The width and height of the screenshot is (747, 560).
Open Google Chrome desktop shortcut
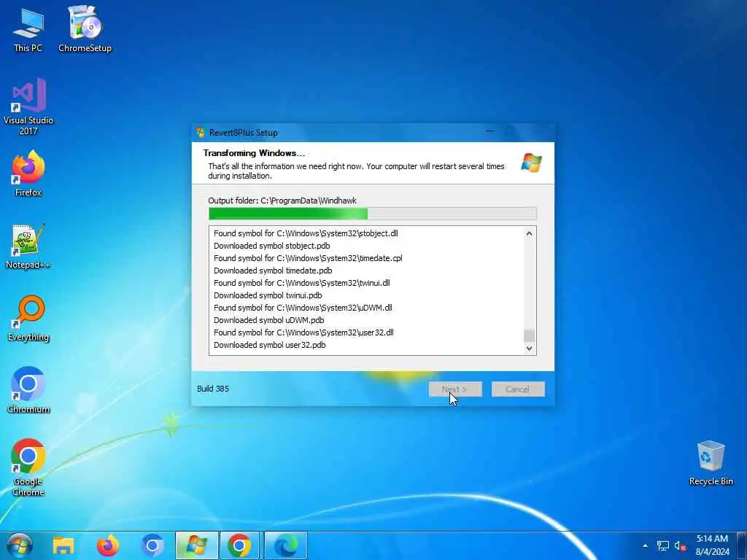tap(28, 467)
